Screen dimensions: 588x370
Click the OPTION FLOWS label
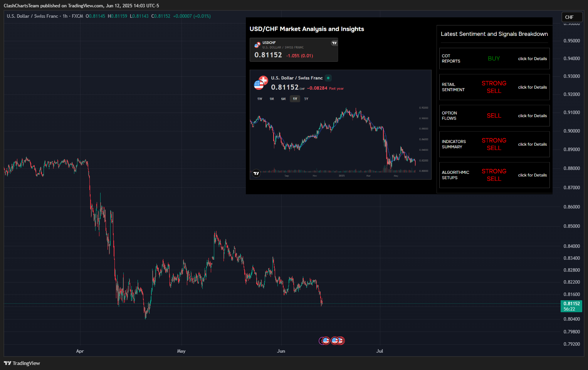(x=449, y=116)
